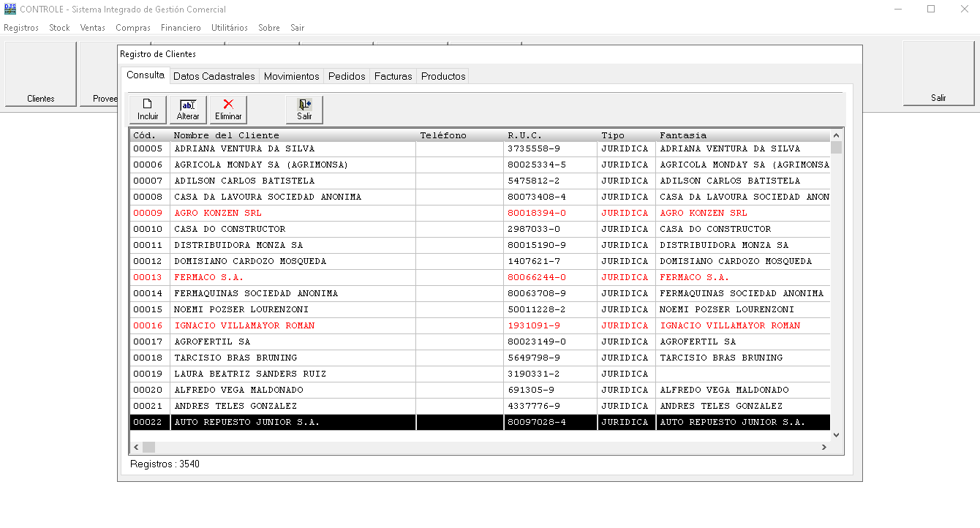Click the Nombre del Cliente column header

tap(227, 135)
